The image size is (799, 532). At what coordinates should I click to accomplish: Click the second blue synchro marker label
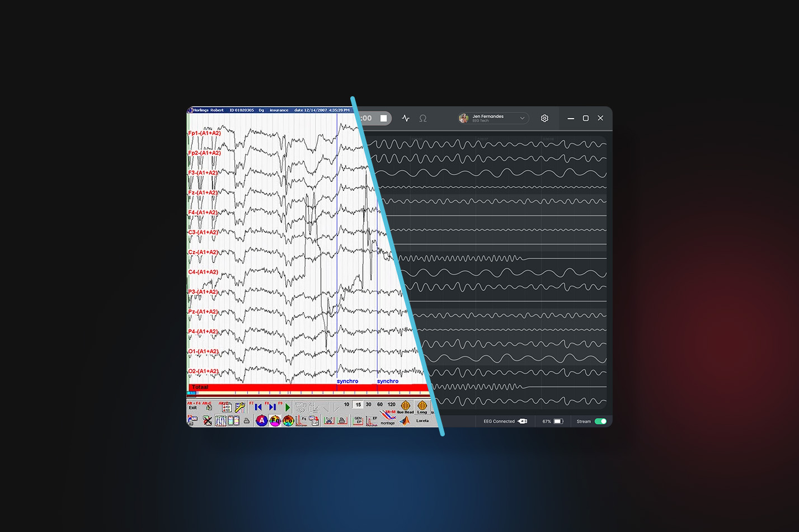(x=388, y=381)
